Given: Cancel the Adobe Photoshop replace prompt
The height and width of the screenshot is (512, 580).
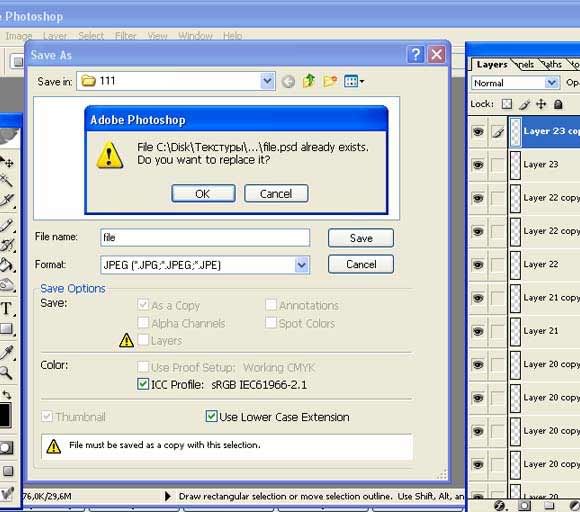Looking at the screenshot, I should click(276, 193).
